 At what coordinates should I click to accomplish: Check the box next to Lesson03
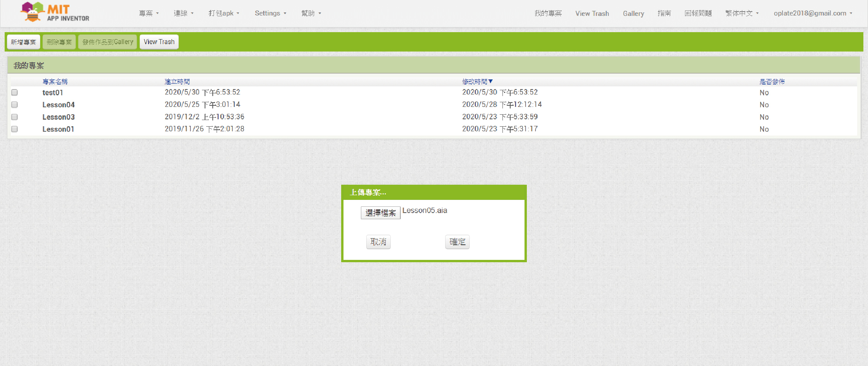coord(15,117)
